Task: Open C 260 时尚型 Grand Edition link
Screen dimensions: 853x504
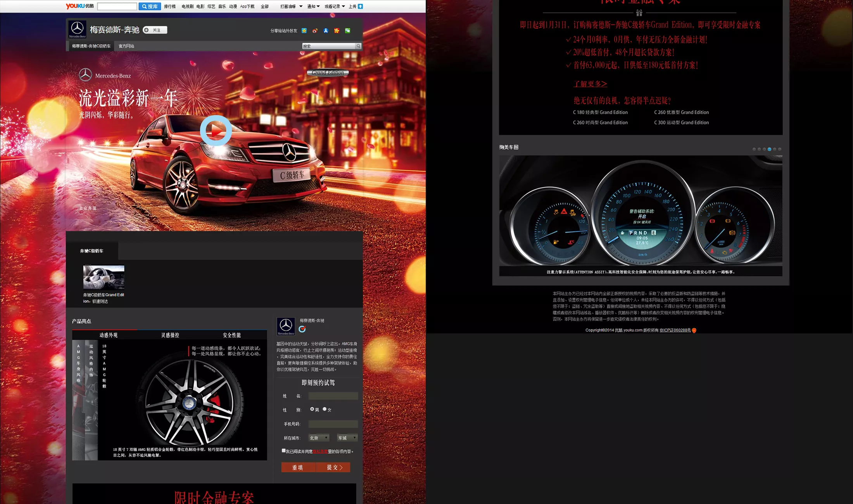Action: point(600,123)
